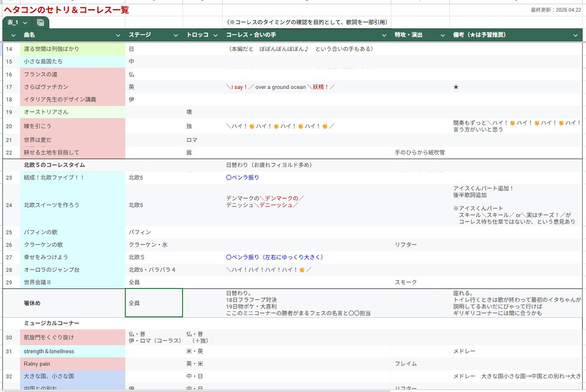Select the song cell オーストリアさん
This screenshot has height=392, width=586.
(73, 112)
